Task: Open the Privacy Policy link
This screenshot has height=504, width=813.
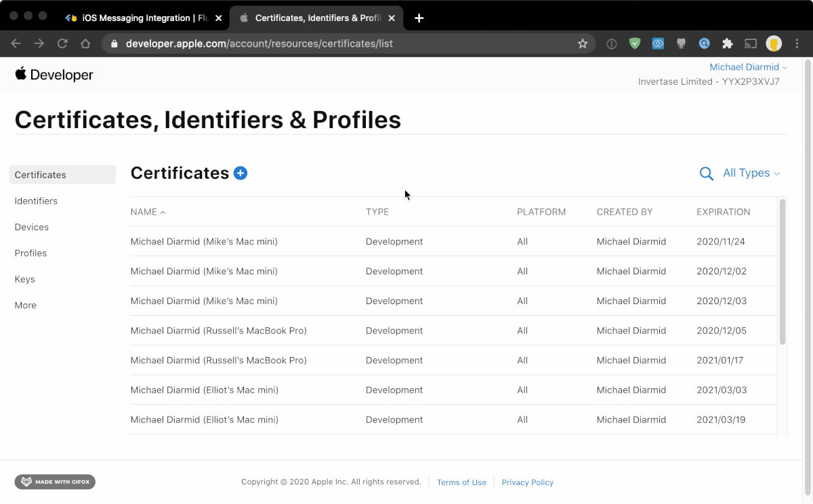Action: coord(528,482)
